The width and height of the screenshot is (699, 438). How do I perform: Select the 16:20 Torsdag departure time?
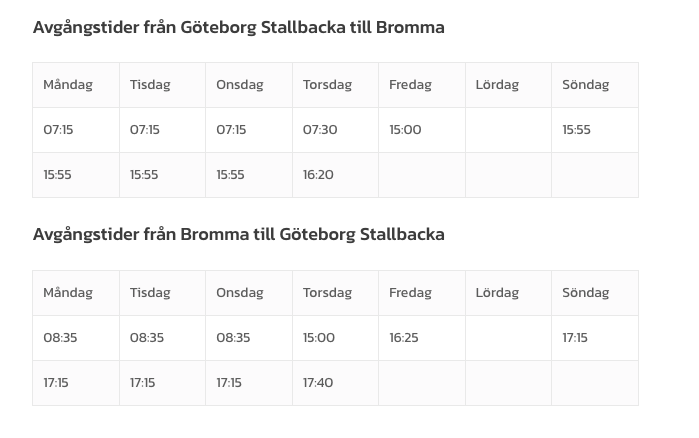[x=318, y=175]
